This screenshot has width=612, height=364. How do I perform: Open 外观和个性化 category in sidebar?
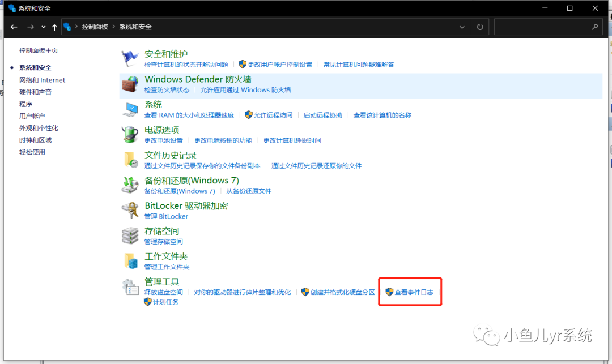click(x=39, y=128)
